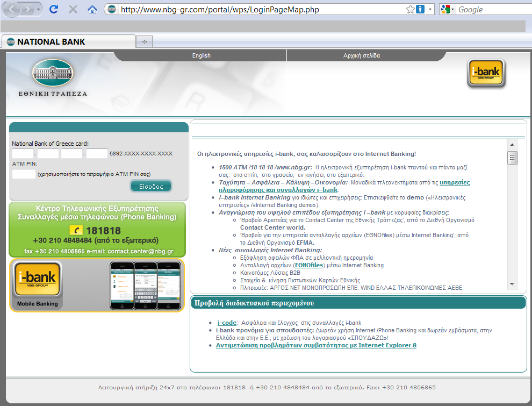532x406 pixels.
Task: Click the 5892-XXXX-XXXX-XXXX card format hint
Action: (141, 153)
